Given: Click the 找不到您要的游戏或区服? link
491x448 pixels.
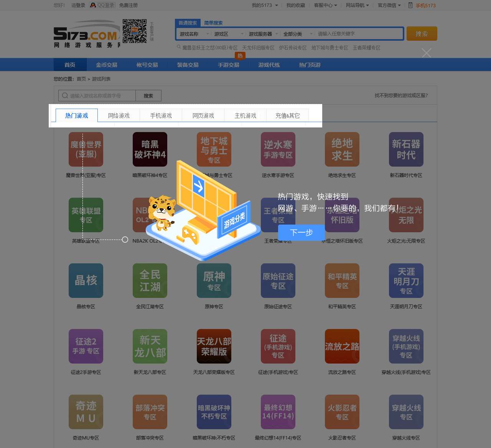Looking at the screenshot, I should 401,95.
